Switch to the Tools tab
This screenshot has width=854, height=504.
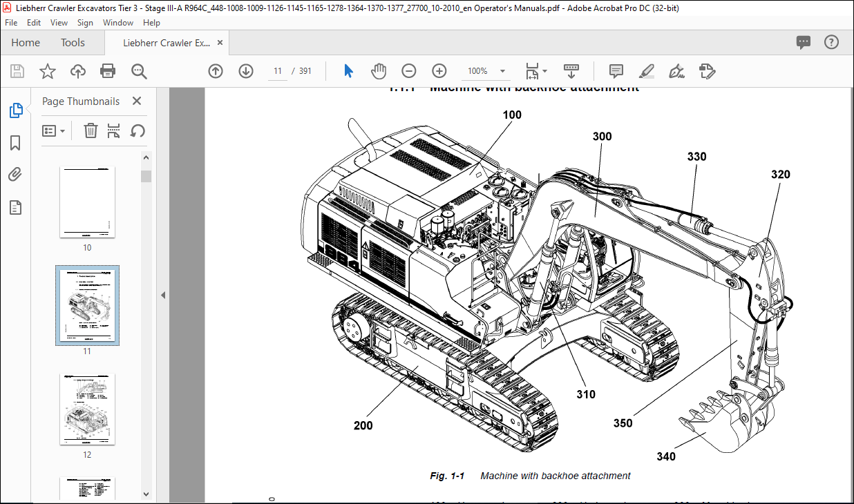tap(73, 43)
